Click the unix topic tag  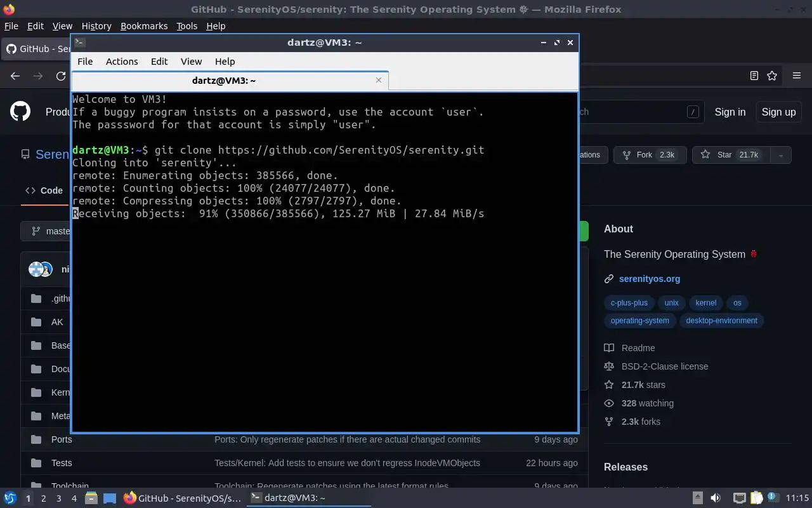[671, 303]
